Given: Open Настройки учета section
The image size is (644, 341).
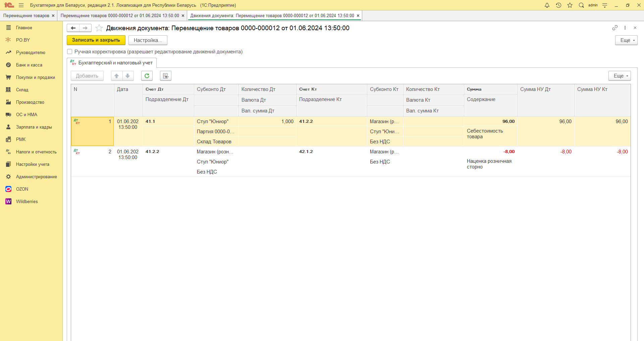Looking at the screenshot, I should 33,164.
